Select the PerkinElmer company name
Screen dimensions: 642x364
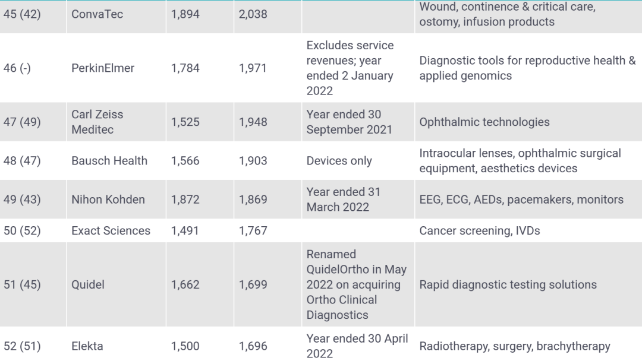point(103,68)
